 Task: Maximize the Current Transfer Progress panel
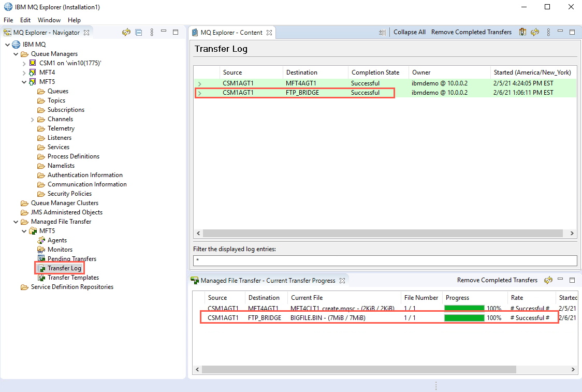tap(572, 280)
